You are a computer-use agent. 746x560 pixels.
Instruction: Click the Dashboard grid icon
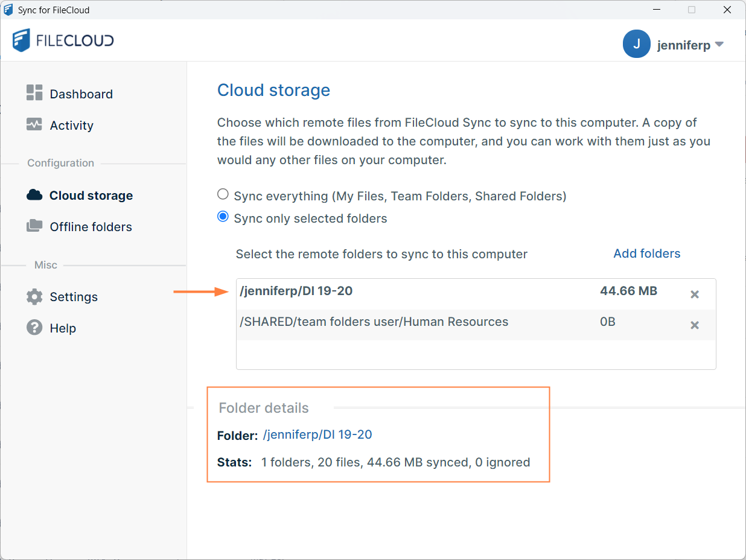[34, 93]
